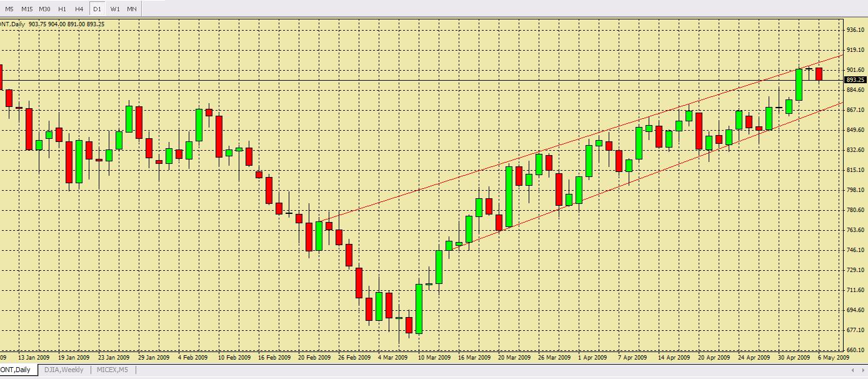The width and height of the screenshot is (868, 379).
Task: Click the 919.10 price scale label
Action: tap(855, 49)
